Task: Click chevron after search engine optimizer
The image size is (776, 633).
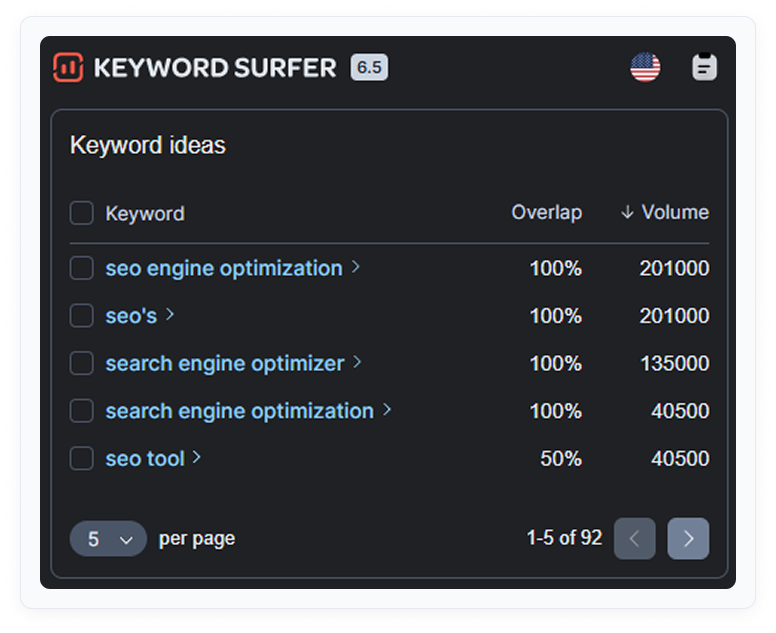Action: (357, 362)
